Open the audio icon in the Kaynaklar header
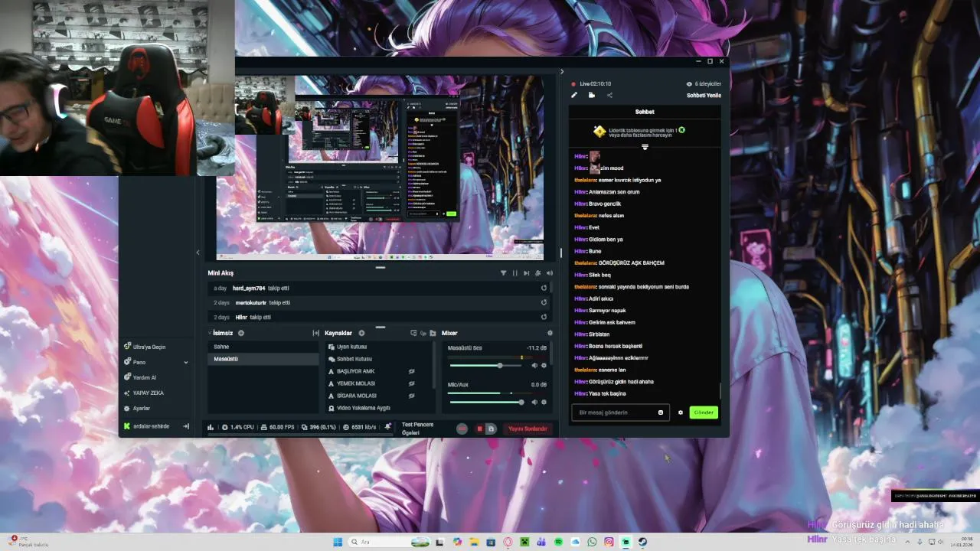 (423, 333)
